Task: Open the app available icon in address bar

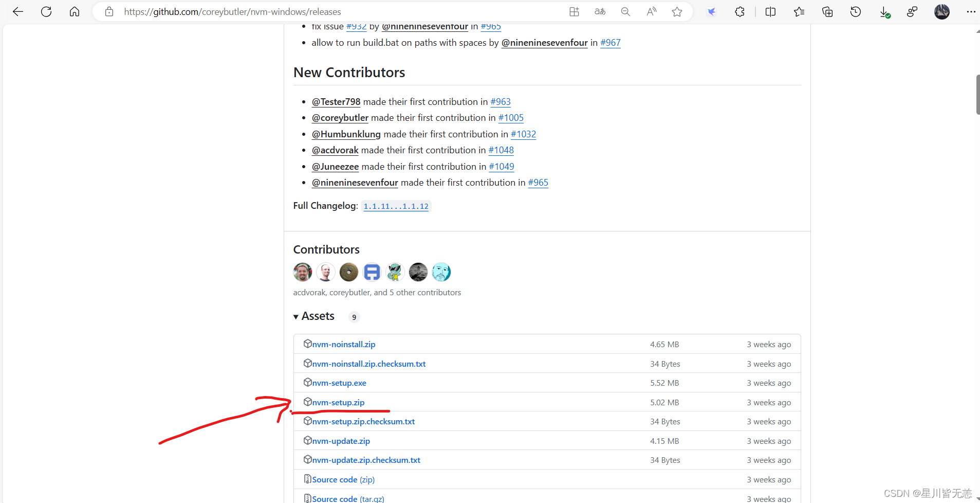Action: pos(574,12)
